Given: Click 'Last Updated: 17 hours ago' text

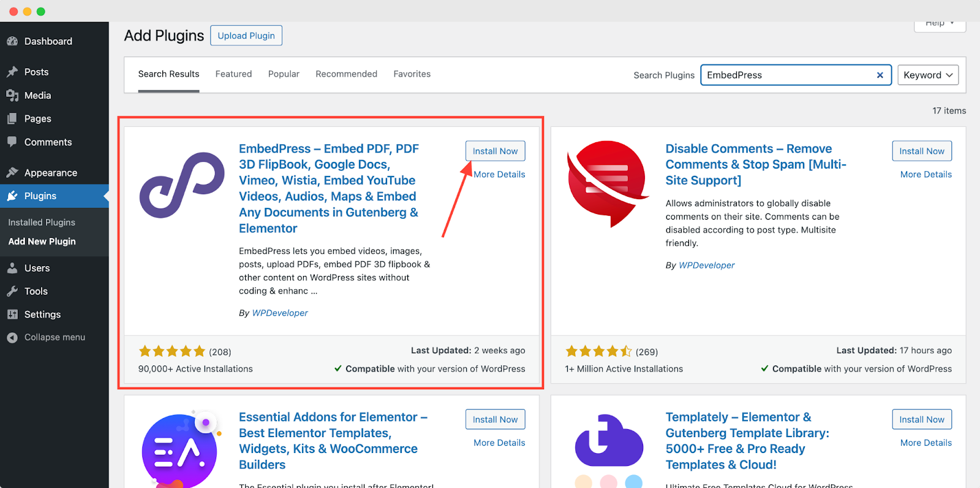Looking at the screenshot, I should click(x=894, y=351).
